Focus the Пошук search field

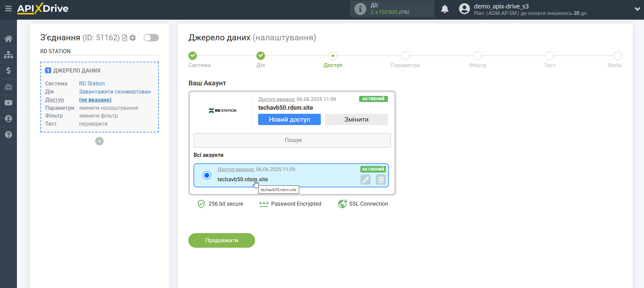pos(292,140)
